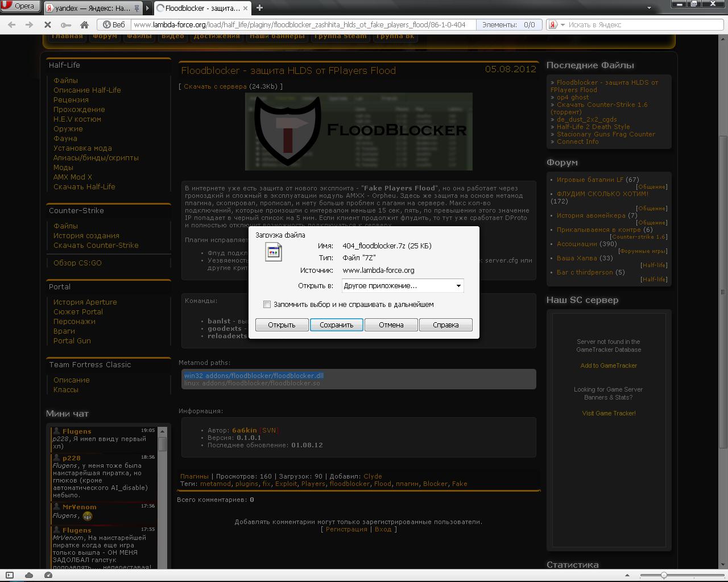This screenshot has width=728, height=582.
Task: Click the 'Visit Game Tracker!' link
Action: (609, 413)
